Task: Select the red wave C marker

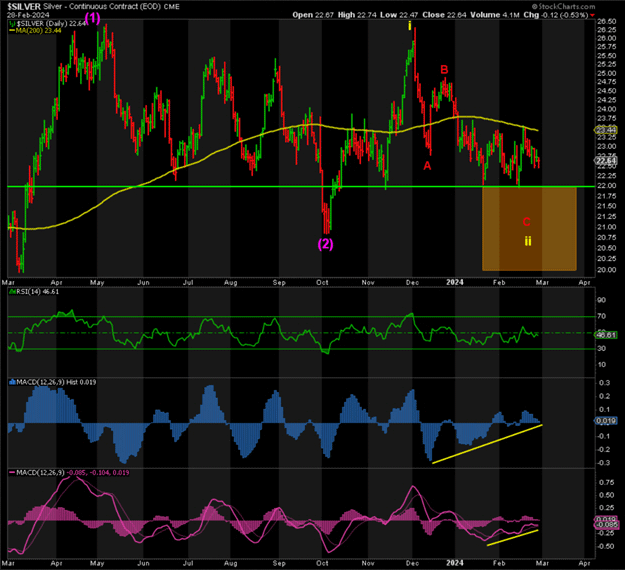Action: click(x=527, y=221)
